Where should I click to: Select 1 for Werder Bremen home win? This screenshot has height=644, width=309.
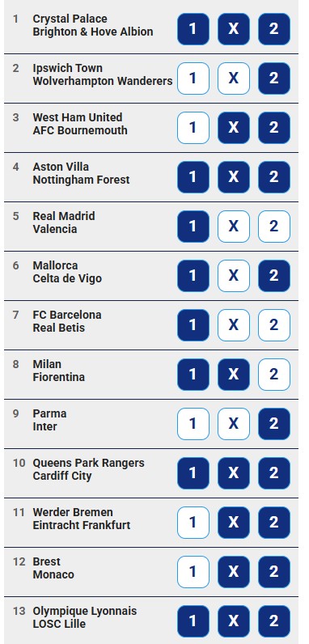point(193,523)
